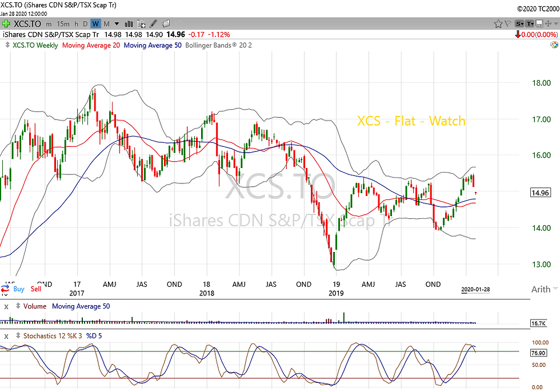Screen dimensions: 560x392
Task: Click Volume pane Moving Average 50 label
Action: click(x=81, y=306)
